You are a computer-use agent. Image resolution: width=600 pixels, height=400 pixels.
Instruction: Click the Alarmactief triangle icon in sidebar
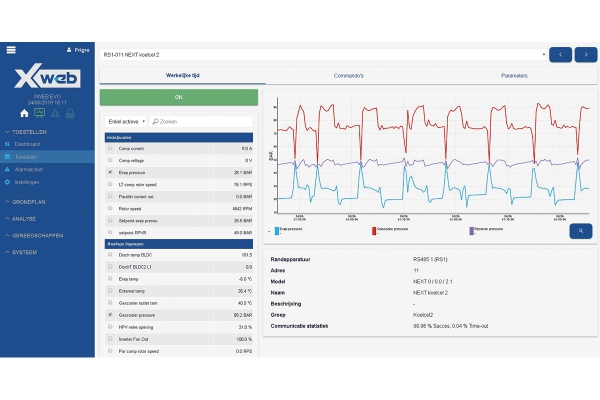tap(7, 169)
